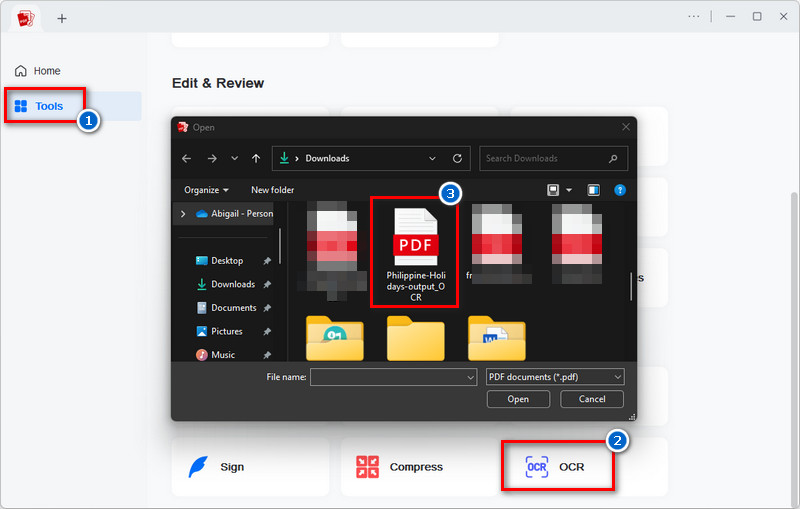Click the Cancel button
This screenshot has height=509, width=800.
pos(592,399)
